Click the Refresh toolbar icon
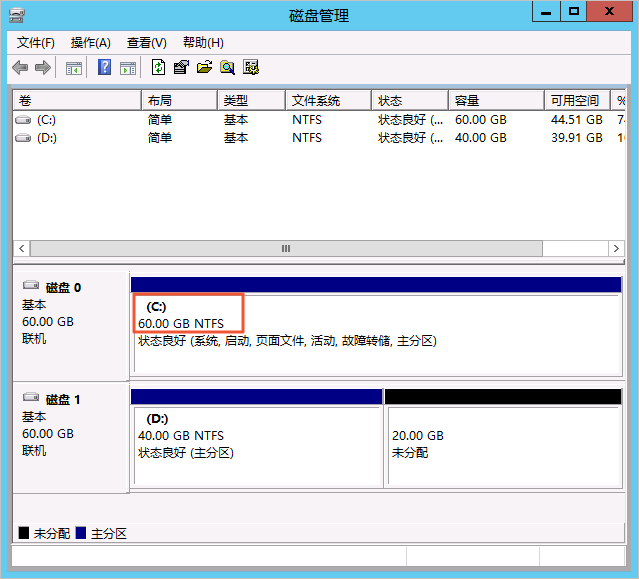 click(x=159, y=67)
